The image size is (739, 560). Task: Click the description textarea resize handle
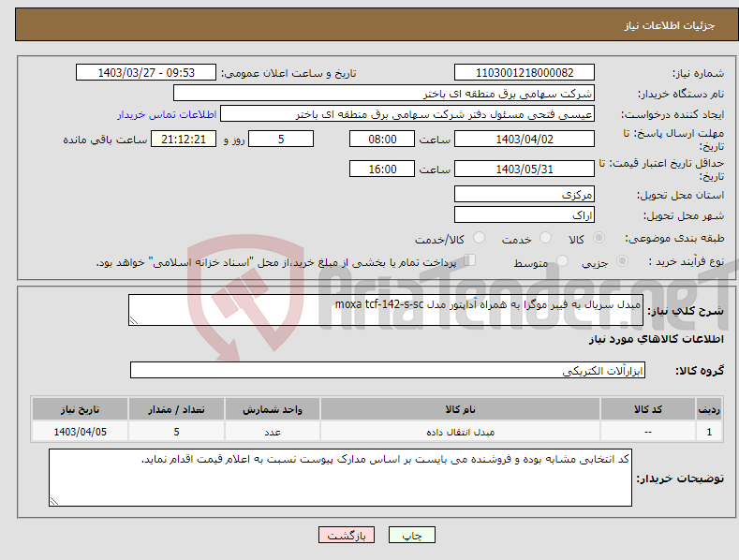(x=134, y=320)
